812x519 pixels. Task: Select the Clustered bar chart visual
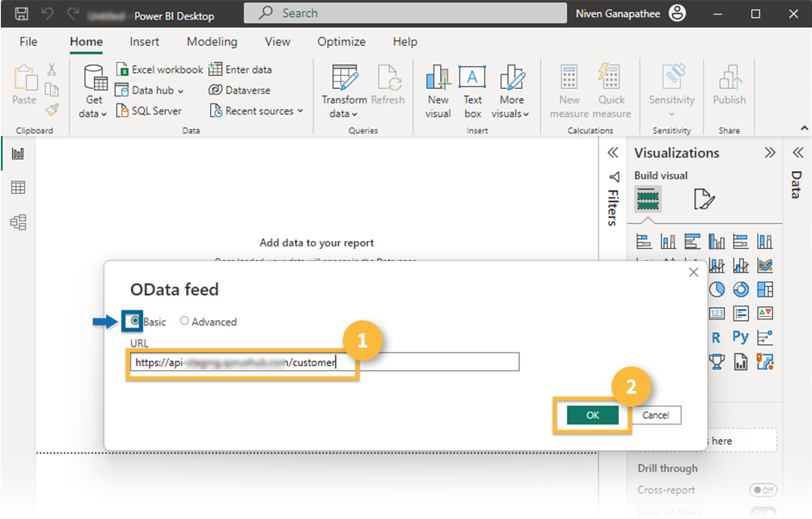point(692,241)
